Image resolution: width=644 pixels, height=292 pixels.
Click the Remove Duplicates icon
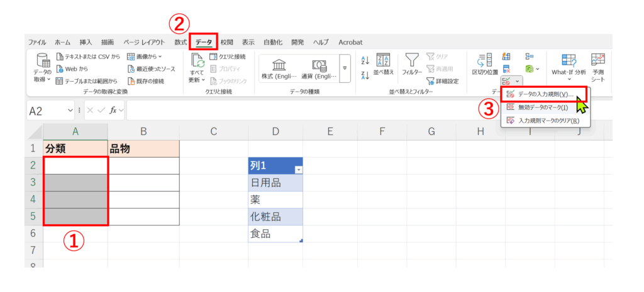[x=506, y=68]
